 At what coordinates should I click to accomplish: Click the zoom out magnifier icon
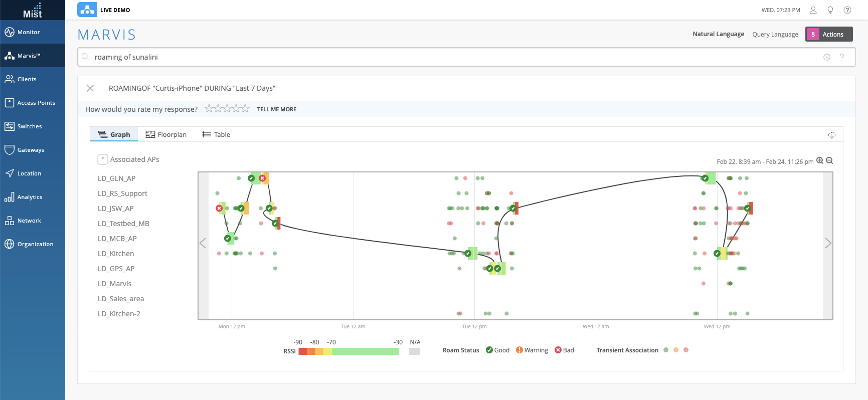click(x=829, y=161)
